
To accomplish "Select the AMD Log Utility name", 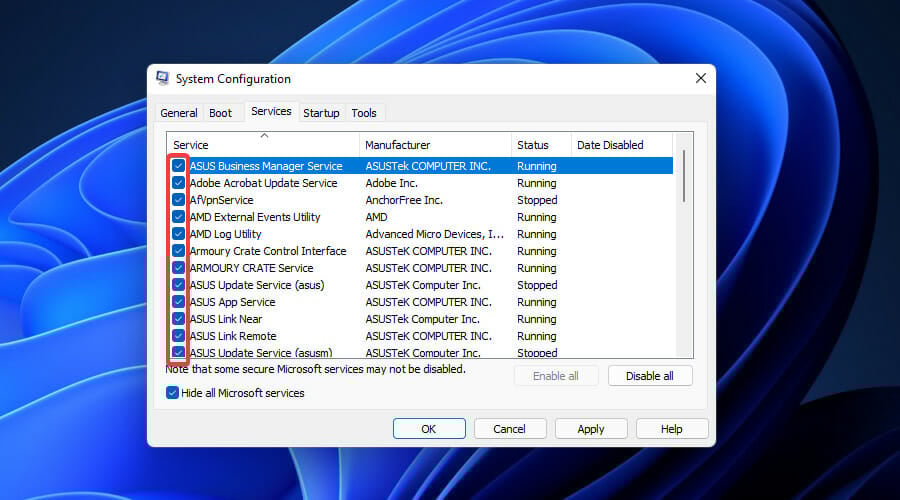I will (x=226, y=234).
